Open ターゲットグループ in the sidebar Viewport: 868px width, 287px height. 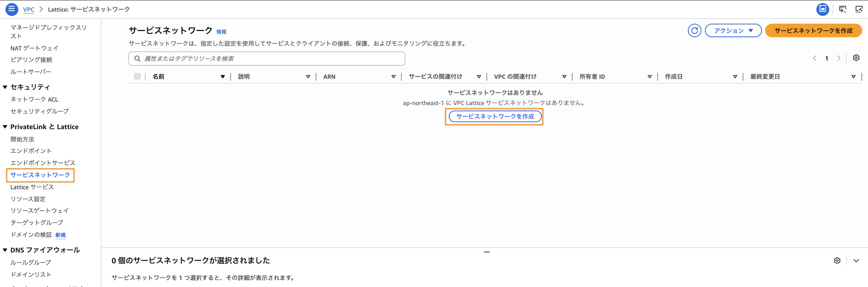(x=37, y=223)
